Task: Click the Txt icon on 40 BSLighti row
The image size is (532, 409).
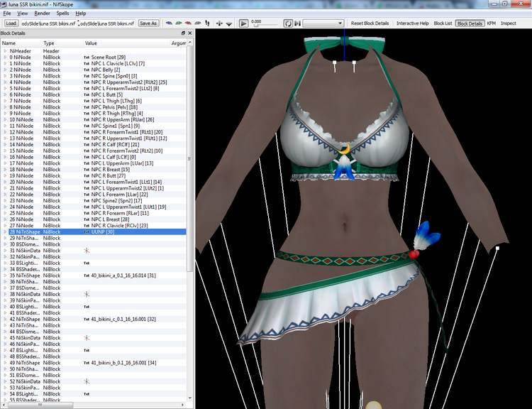Action: (x=87, y=307)
